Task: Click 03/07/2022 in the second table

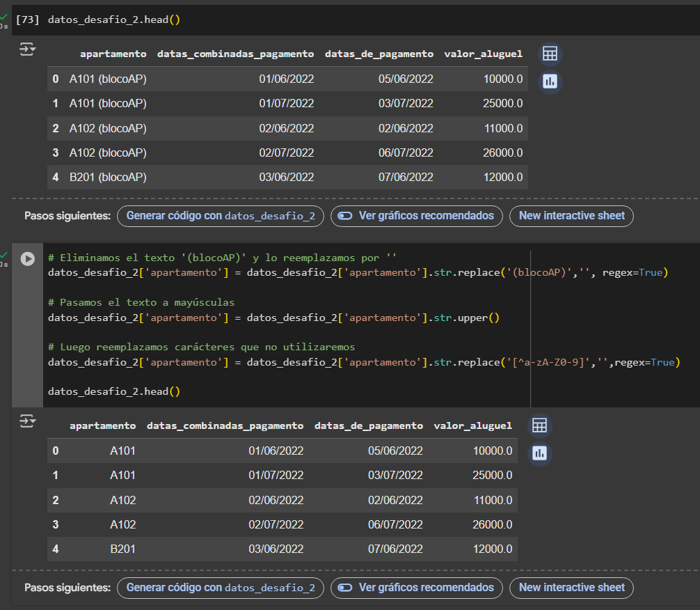Action: click(x=395, y=476)
